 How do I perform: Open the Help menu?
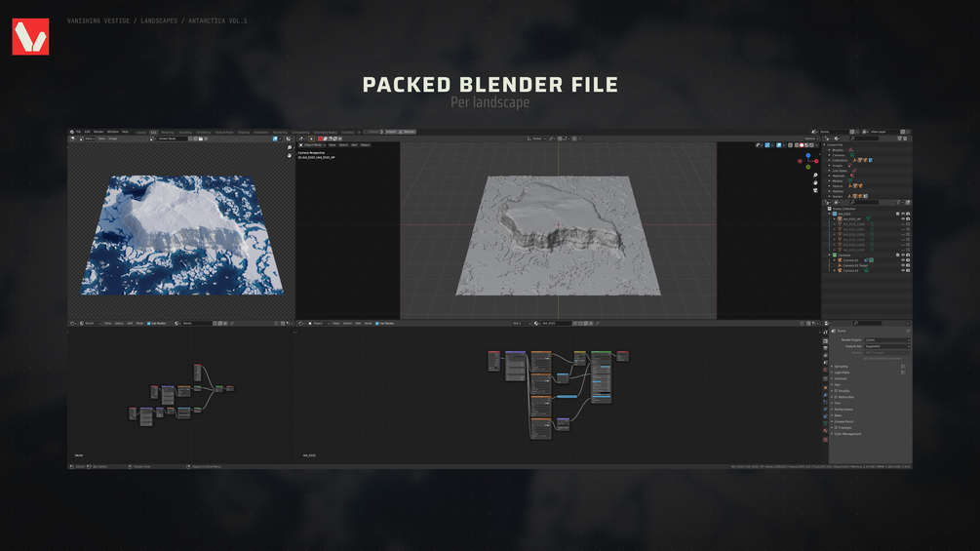[x=125, y=132]
